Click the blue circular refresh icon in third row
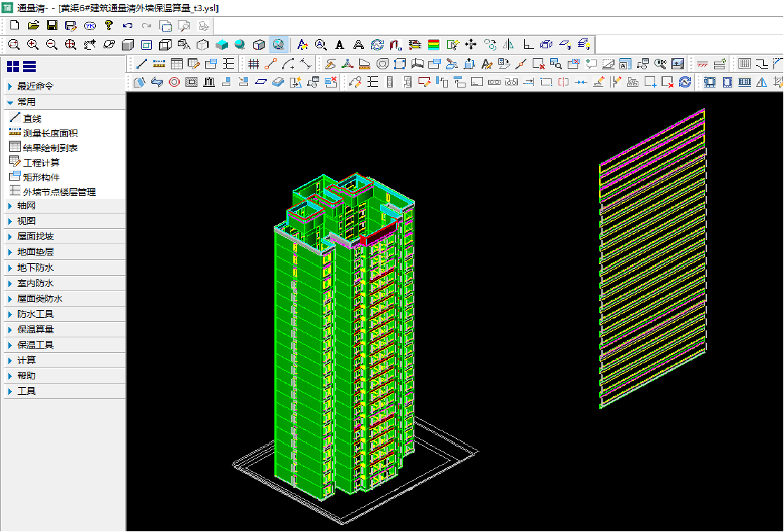The height and width of the screenshot is (532, 784). (685, 82)
